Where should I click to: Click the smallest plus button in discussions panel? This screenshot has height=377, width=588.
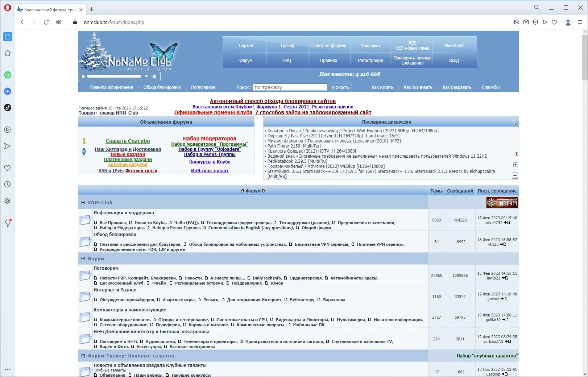coord(516,154)
